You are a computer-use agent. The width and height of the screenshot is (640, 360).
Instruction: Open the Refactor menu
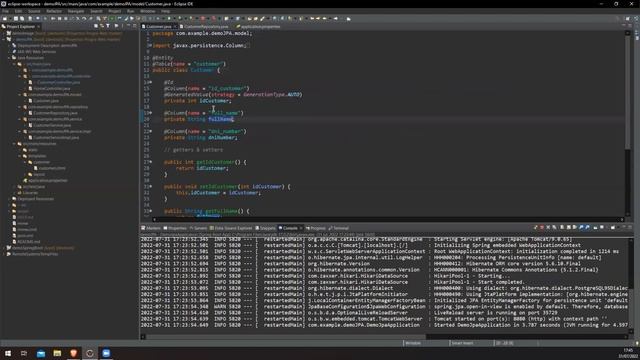(54, 11)
